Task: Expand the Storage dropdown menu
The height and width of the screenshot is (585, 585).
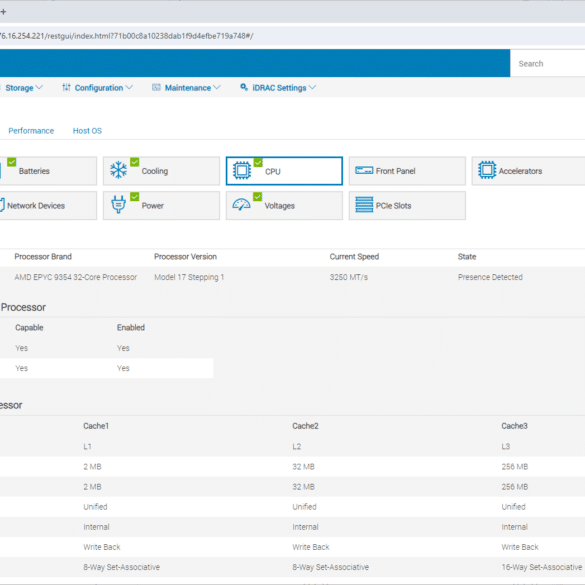Action: [x=24, y=88]
